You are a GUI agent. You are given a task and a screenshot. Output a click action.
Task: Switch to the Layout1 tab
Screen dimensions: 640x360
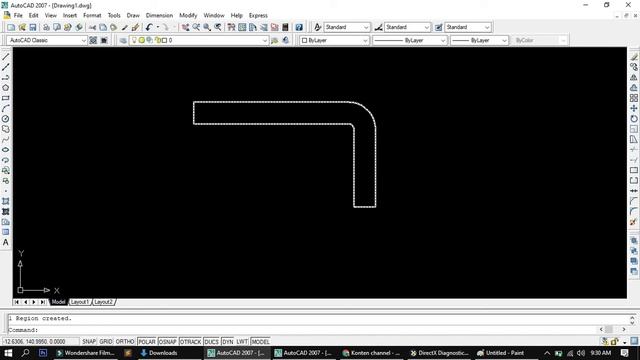coord(79,302)
